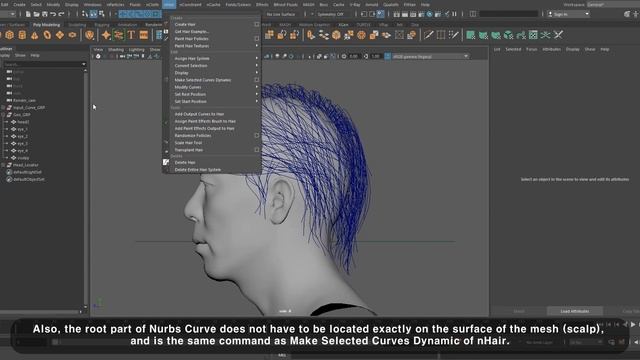Image resolution: width=640 pixels, height=360 pixels.
Task: Open Make Selected Curves Dynamic option box
Action: pos(257,80)
